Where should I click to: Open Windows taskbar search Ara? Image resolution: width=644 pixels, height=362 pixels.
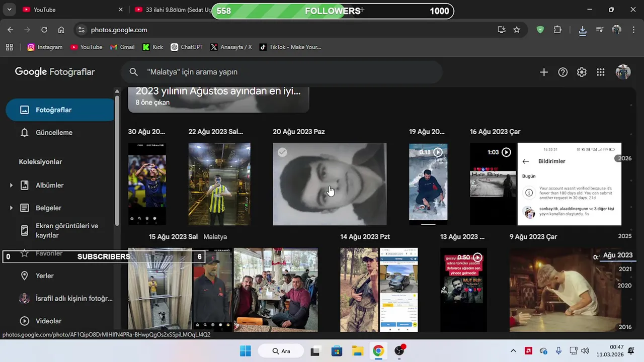point(281,351)
